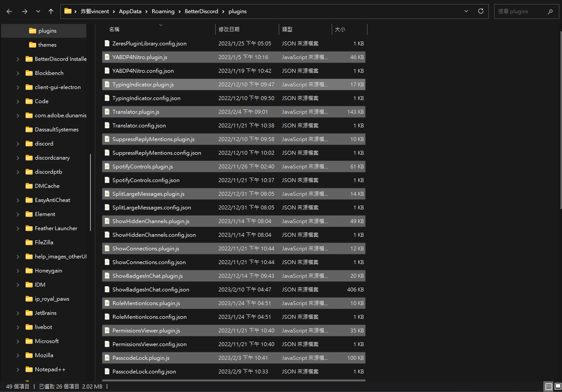Image resolution: width=562 pixels, height=392 pixels.
Task: Click the folder icon in the address bar
Action: coord(67,11)
